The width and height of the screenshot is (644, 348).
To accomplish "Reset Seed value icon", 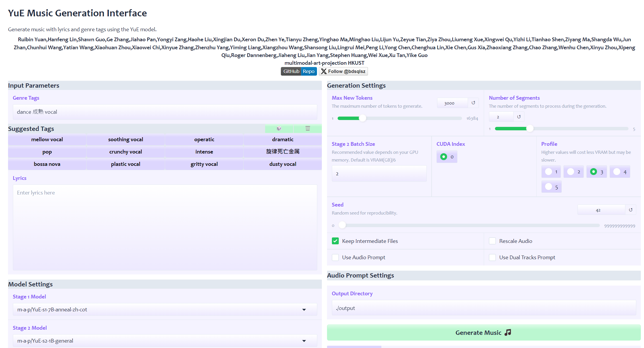I will pos(631,210).
